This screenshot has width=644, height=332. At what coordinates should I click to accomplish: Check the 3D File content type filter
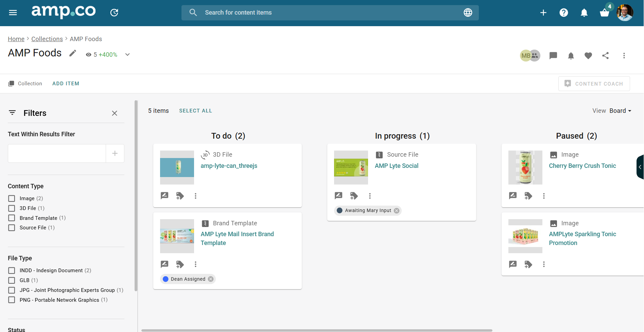click(x=12, y=208)
